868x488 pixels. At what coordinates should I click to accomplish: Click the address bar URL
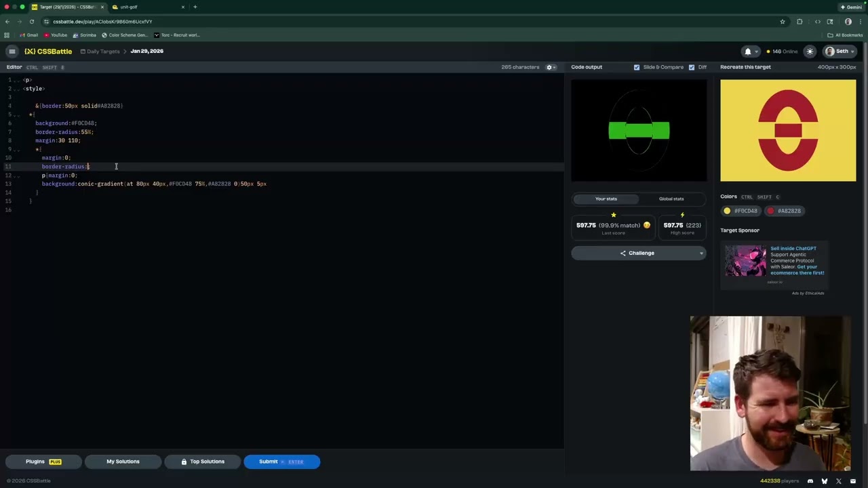click(102, 22)
